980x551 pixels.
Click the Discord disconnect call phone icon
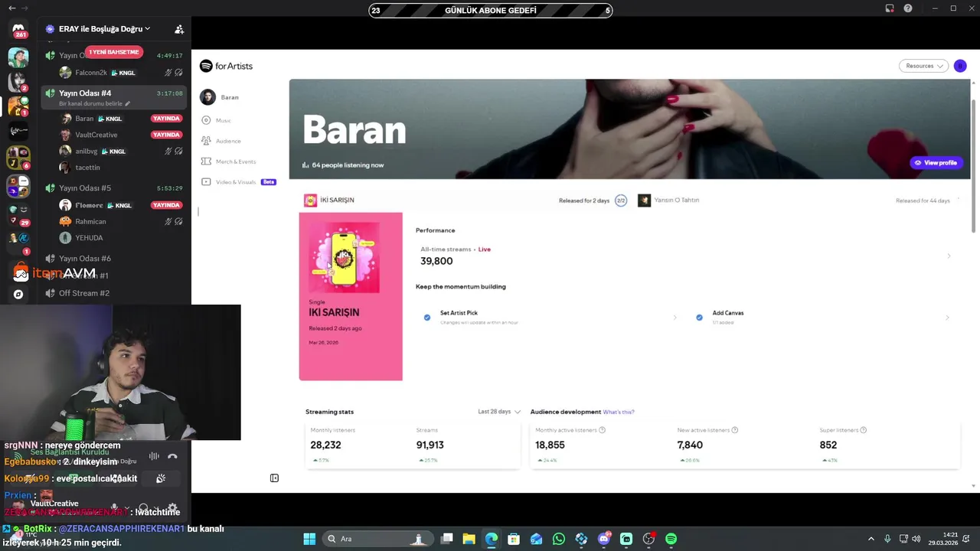(172, 456)
